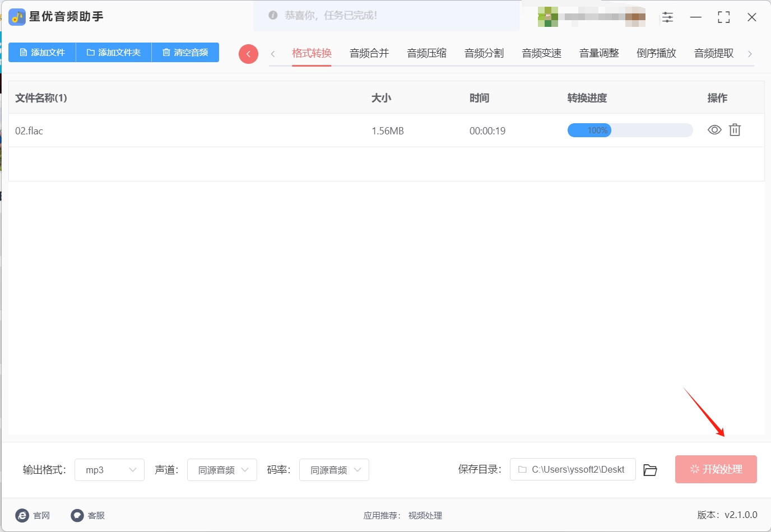Click the save directory path field
This screenshot has height=532, width=771.
(573, 469)
